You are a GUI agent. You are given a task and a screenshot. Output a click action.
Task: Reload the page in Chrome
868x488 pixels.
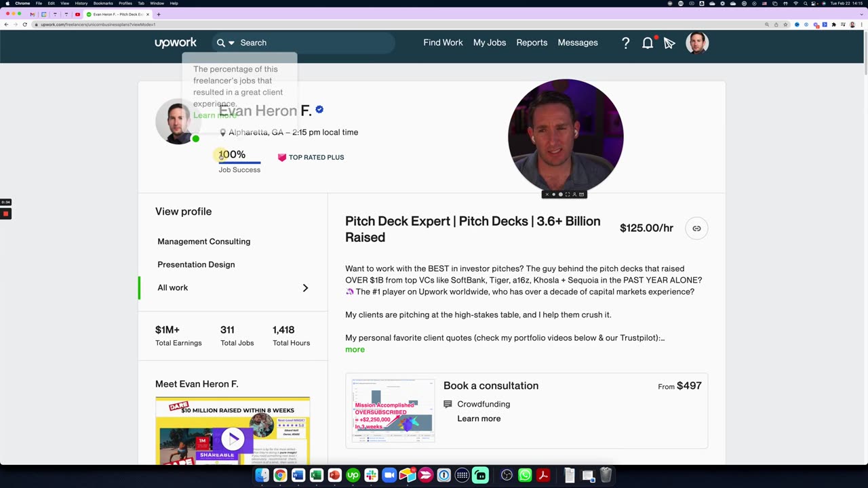[25, 24]
